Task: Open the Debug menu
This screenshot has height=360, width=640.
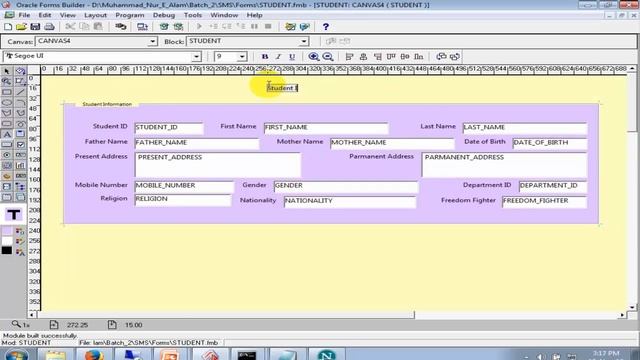Action: (x=164, y=15)
